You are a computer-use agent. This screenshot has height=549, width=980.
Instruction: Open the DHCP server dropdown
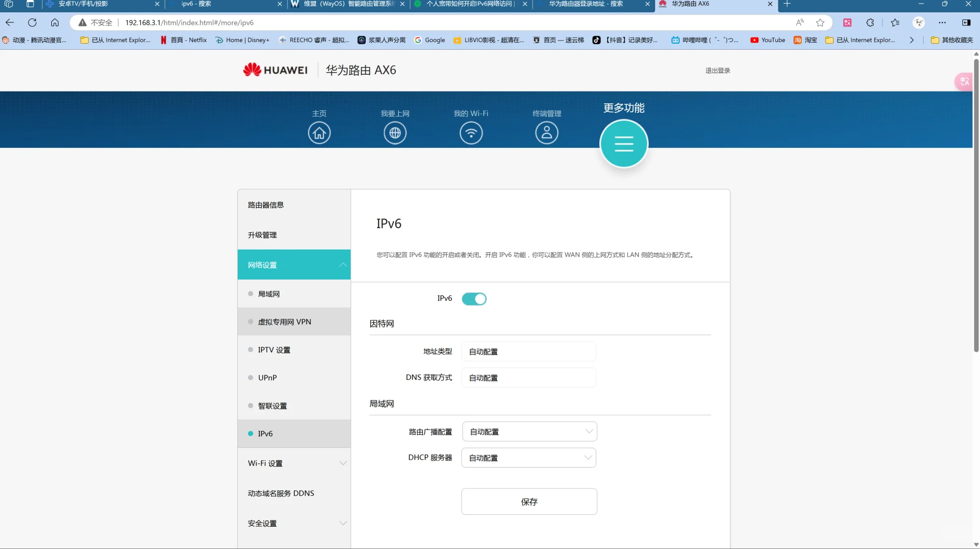(x=528, y=458)
